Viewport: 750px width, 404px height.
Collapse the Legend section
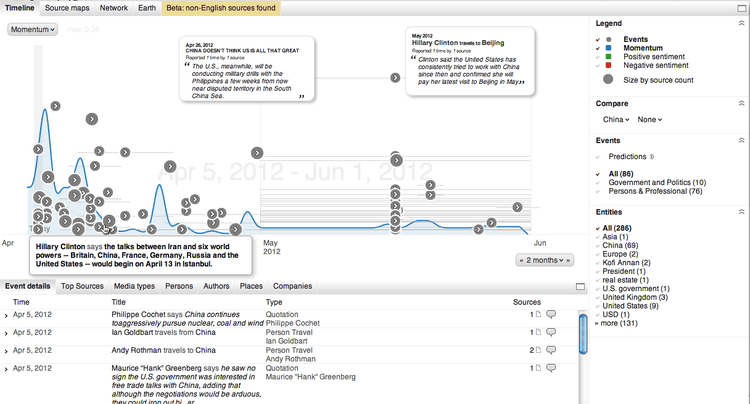point(741,23)
